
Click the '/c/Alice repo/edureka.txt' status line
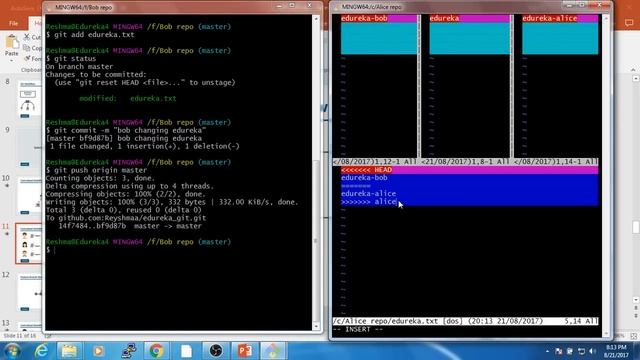(x=465, y=321)
